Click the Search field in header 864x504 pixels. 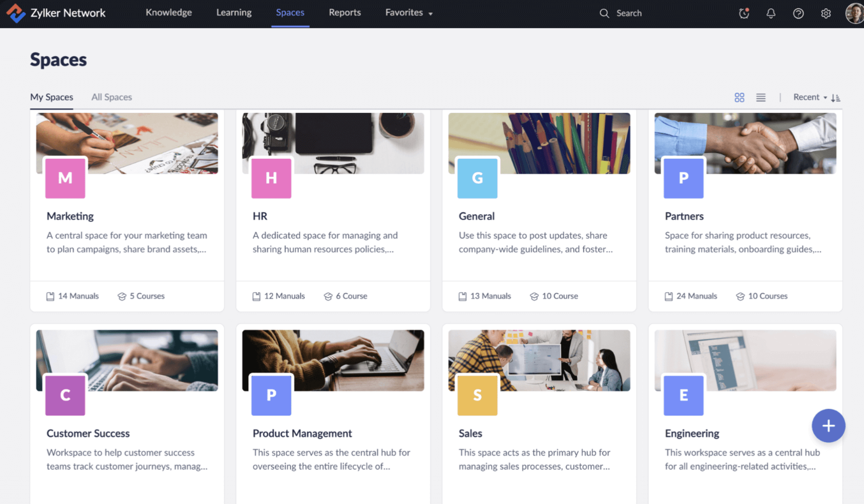point(629,13)
